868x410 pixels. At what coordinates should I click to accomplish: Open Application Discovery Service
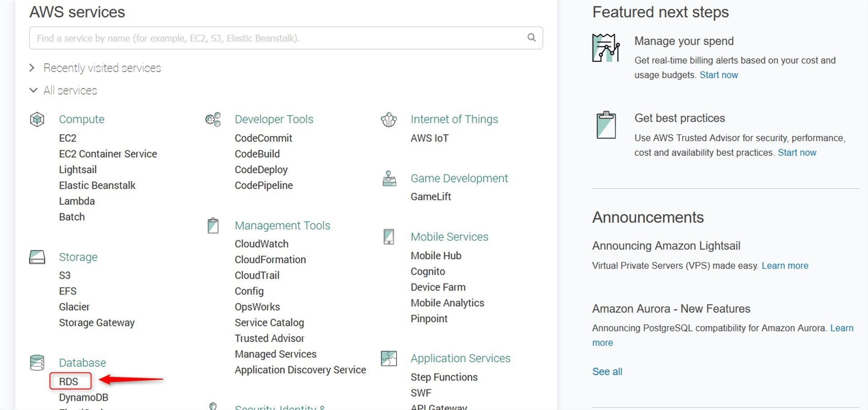(301, 370)
